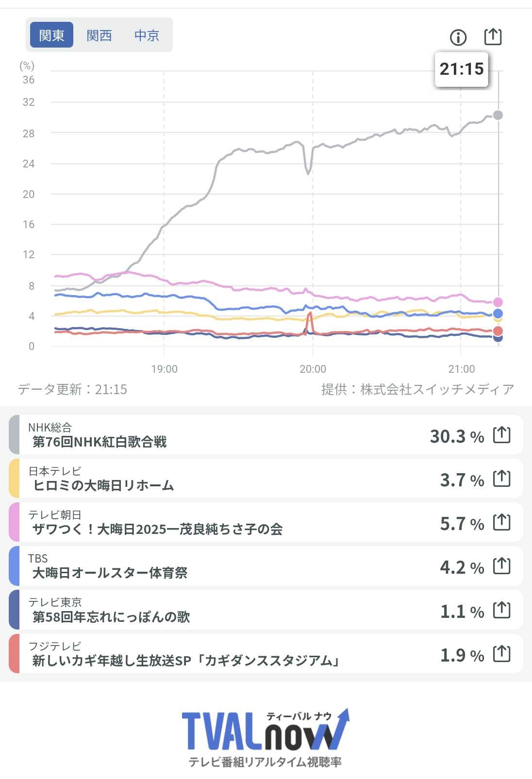The width and height of the screenshot is (532, 779).
Task: Share the カギダンススタジアム 1.9% rating
Action: (x=501, y=654)
